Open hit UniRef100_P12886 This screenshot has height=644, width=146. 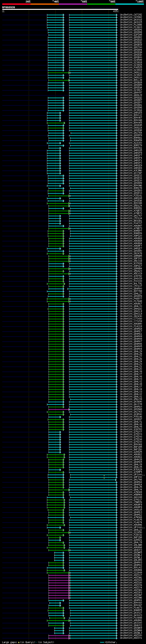131,25
